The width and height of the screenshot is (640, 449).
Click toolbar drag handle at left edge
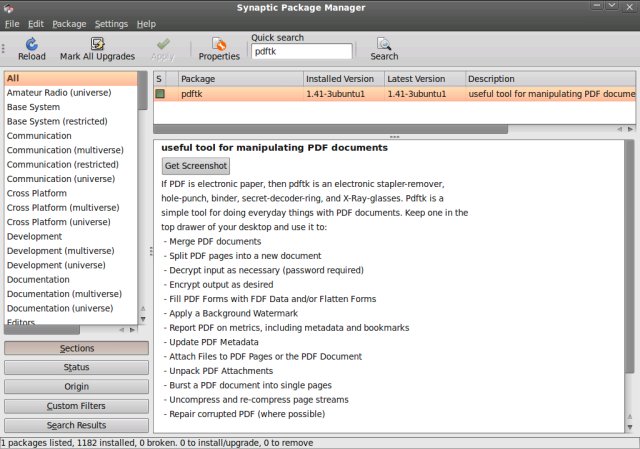coord(3,49)
